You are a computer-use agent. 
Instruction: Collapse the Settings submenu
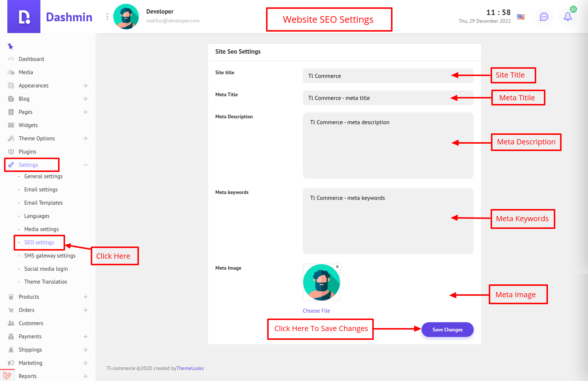(85, 165)
